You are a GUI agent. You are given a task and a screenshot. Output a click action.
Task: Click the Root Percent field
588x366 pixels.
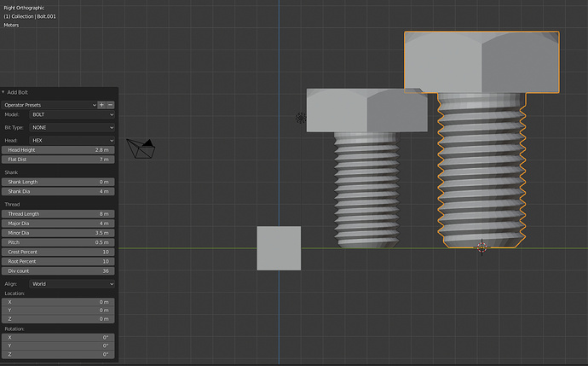click(58, 261)
